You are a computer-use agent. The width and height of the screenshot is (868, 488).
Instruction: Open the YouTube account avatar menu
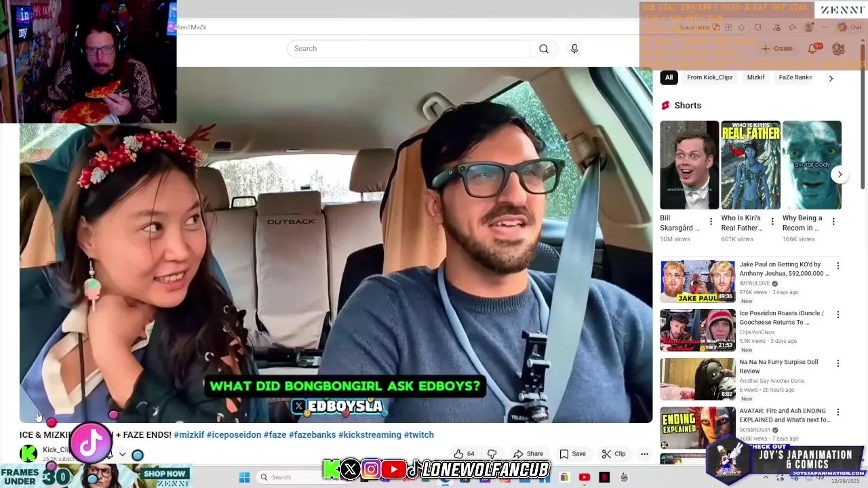click(839, 49)
